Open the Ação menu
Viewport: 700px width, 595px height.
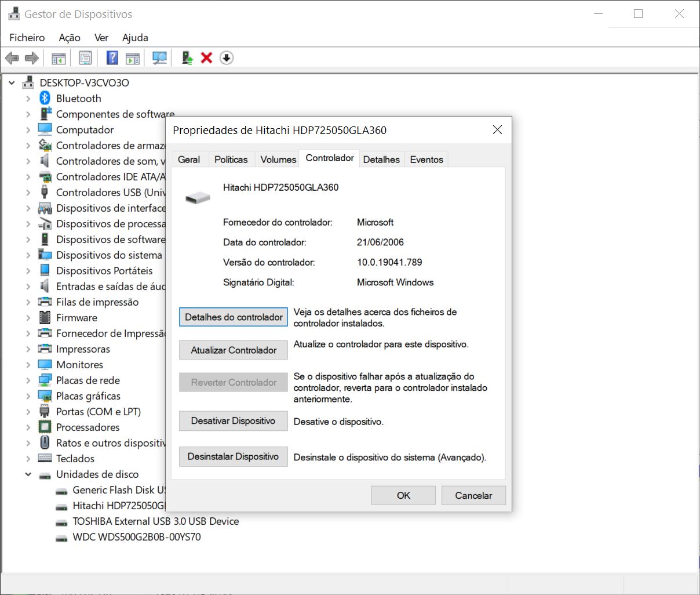point(69,38)
